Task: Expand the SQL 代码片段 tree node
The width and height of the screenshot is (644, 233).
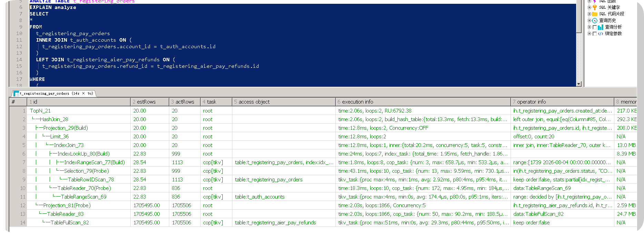Action: pos(589,14)
